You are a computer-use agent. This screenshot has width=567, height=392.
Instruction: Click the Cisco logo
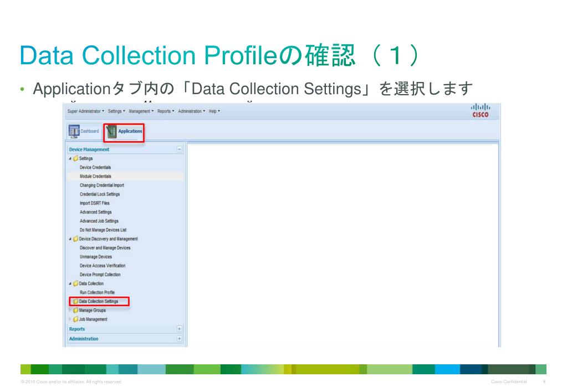tap(480, 111)
